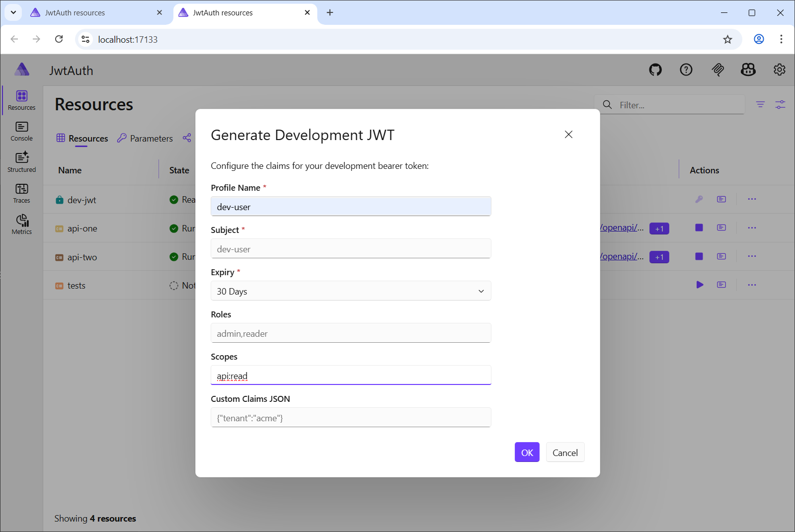Open the Traces panel
Viewport: 795px width, 532px height.
tap(21, 193)
